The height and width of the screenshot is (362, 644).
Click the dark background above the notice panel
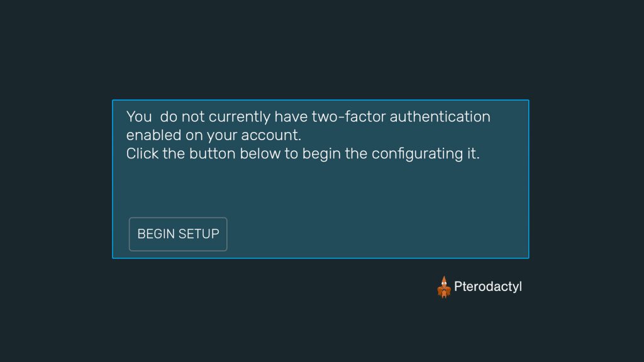(322, 50)
